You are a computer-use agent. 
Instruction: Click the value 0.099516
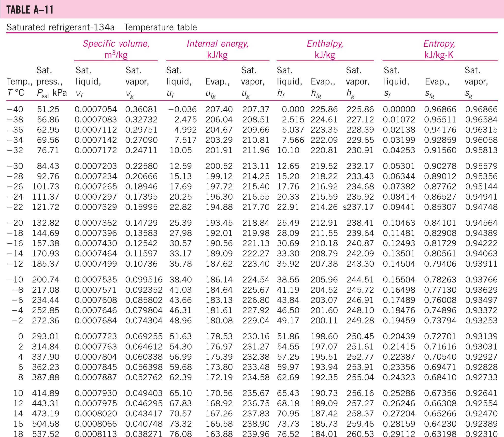click(x=144, y=280)
